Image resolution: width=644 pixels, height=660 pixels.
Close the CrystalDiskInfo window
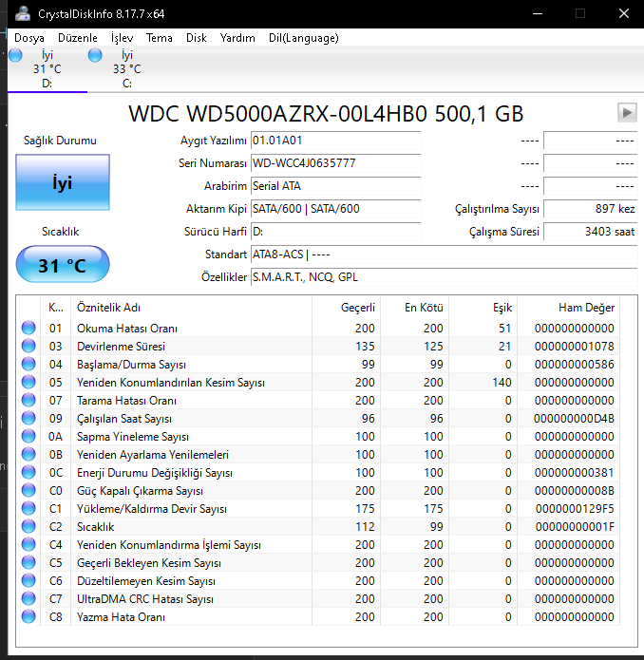pos(624,14)
